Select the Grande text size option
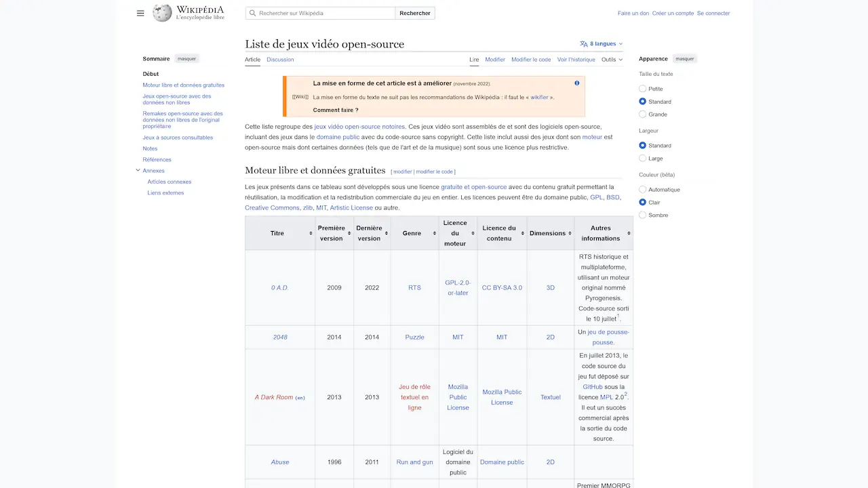 642,114
